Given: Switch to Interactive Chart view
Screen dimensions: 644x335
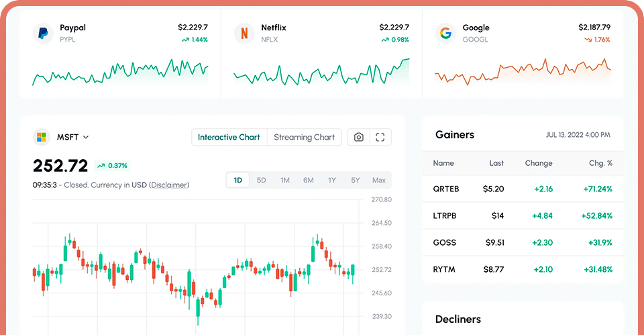Looking at the screenshot, I should (229, 137).
